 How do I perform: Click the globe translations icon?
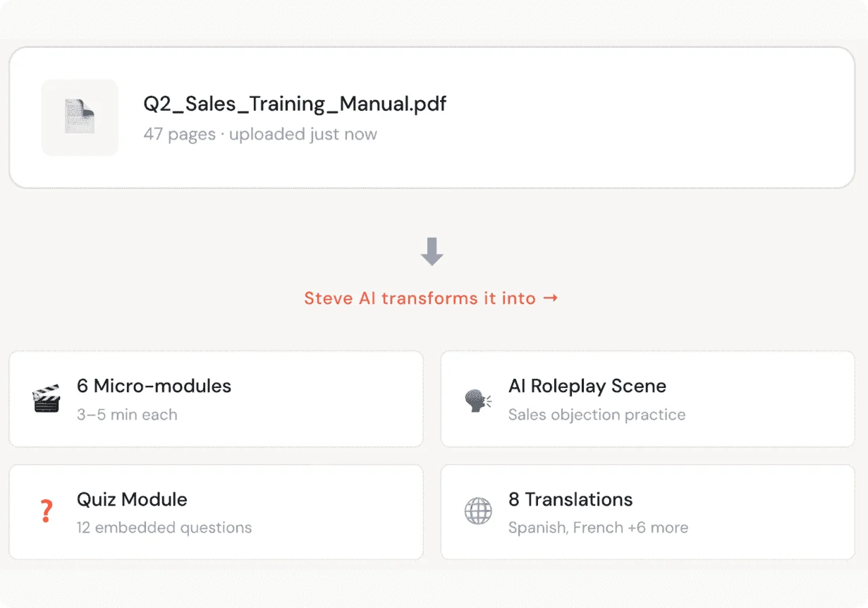tap(478, 511)
